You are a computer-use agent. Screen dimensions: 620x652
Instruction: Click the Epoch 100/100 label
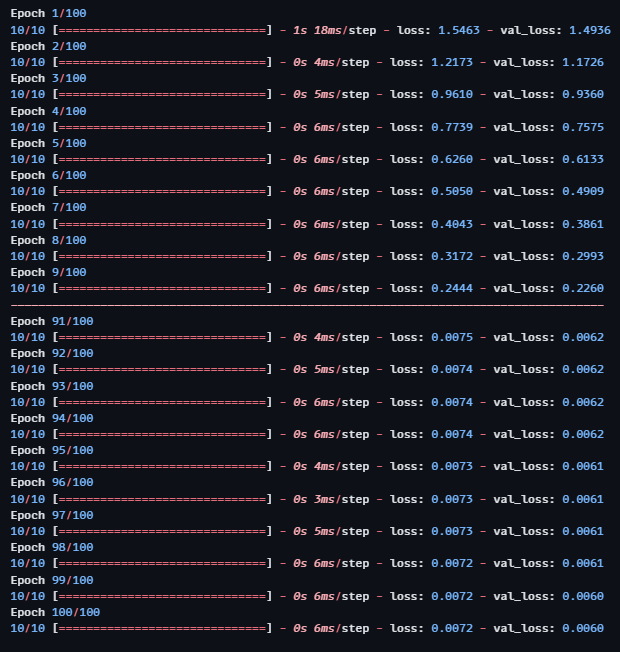click(x=55, y=612)
